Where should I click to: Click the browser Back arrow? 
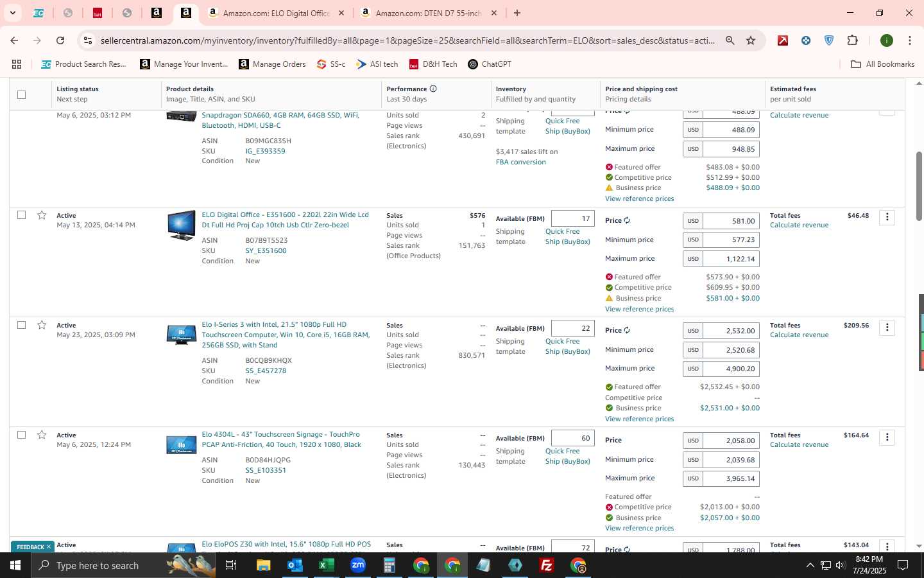(x=14, y=40)
